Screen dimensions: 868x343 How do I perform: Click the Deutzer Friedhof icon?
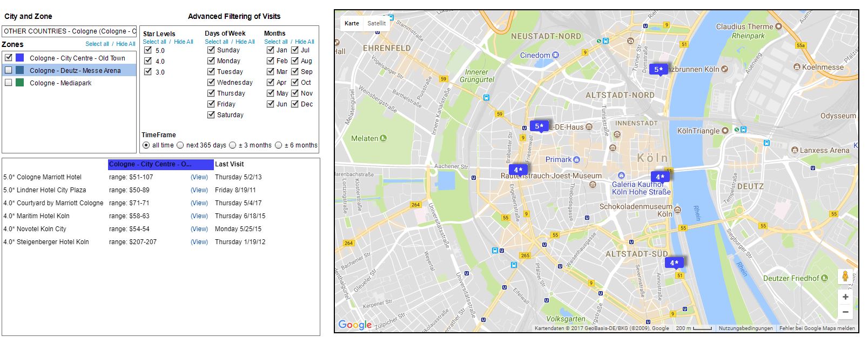[824, 278]
